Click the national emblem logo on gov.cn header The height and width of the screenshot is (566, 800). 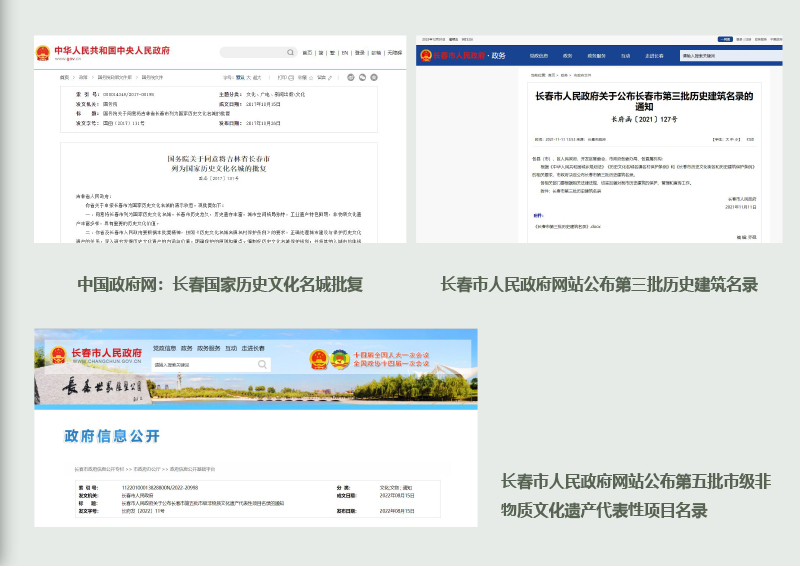(x=42, y=52)
